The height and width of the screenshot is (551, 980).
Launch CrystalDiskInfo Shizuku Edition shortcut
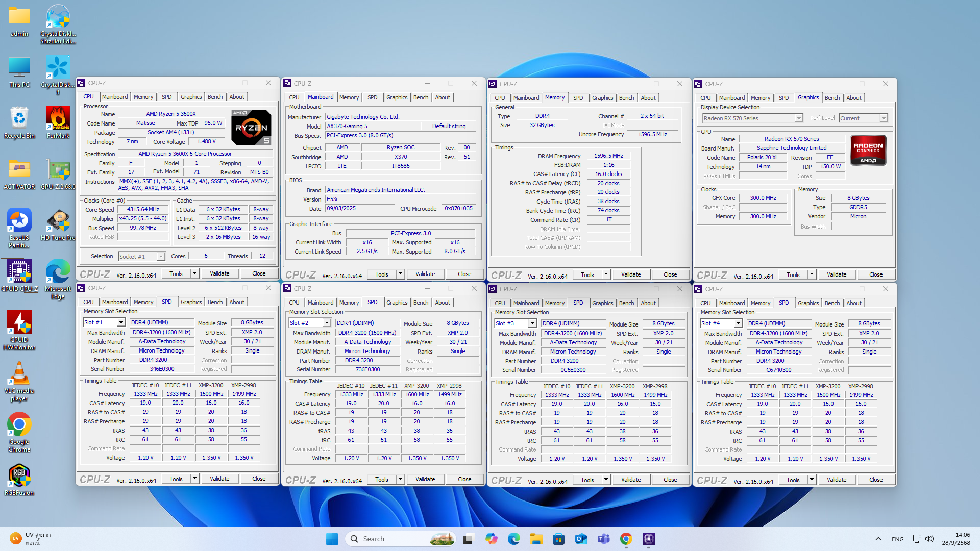(58, 24)
